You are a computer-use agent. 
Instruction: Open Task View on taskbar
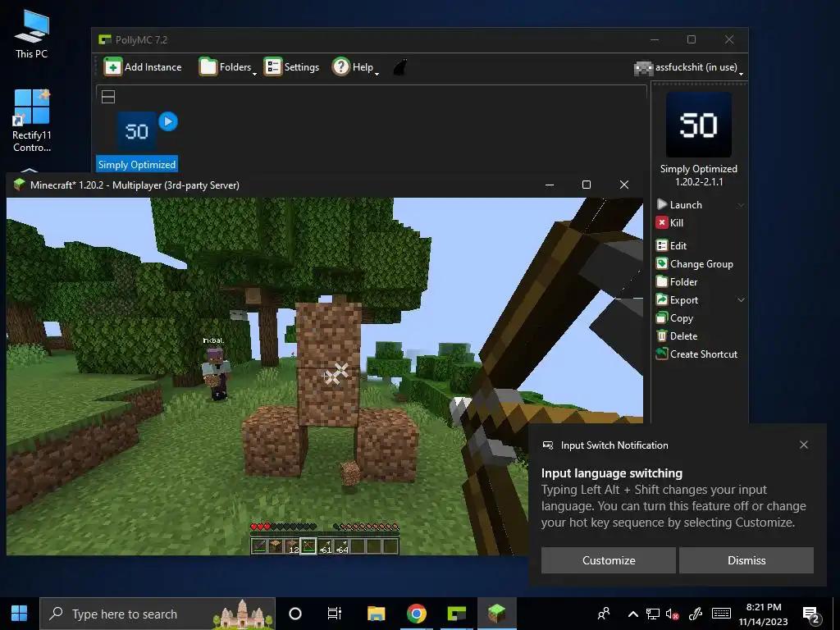click(x=335, y=614)
